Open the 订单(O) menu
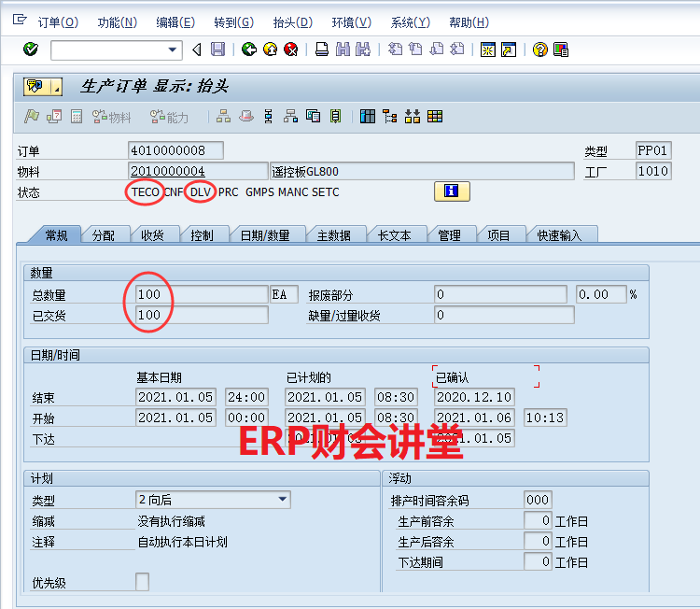The height and width of the screenshot is (609, 700). [58, 22]
